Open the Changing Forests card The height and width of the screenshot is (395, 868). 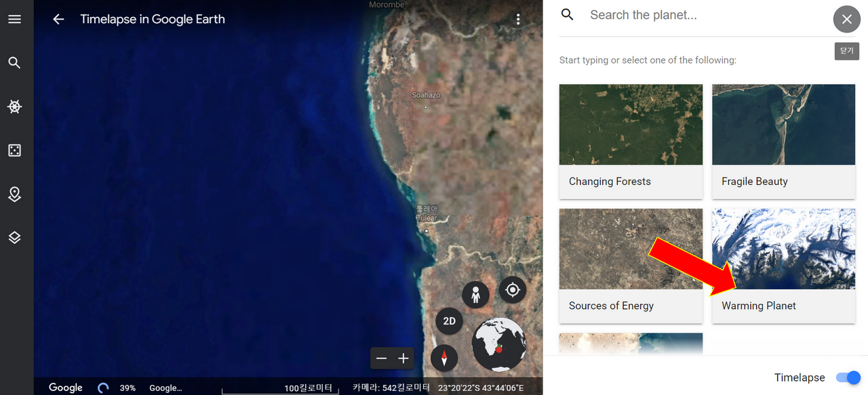tap(631, 142)
